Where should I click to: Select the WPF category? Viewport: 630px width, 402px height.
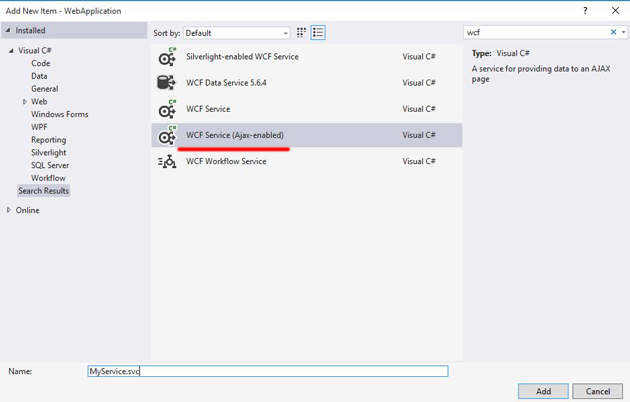tap(39, 127)
